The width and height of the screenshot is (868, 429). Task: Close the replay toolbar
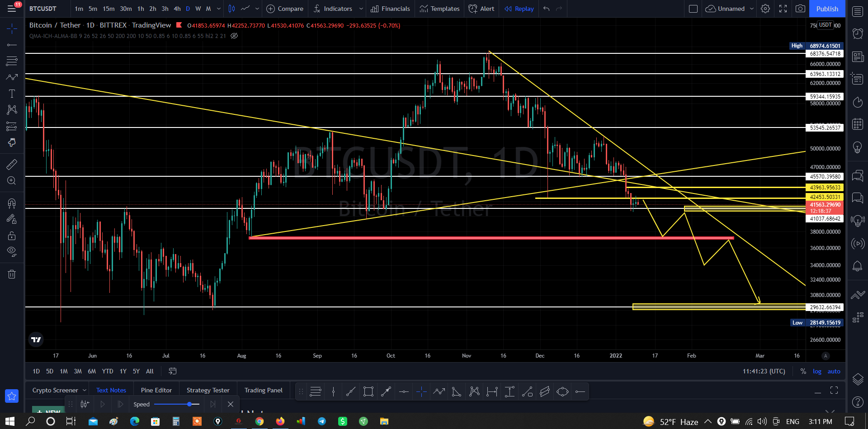pyautogui.click(x=231, y=404)
